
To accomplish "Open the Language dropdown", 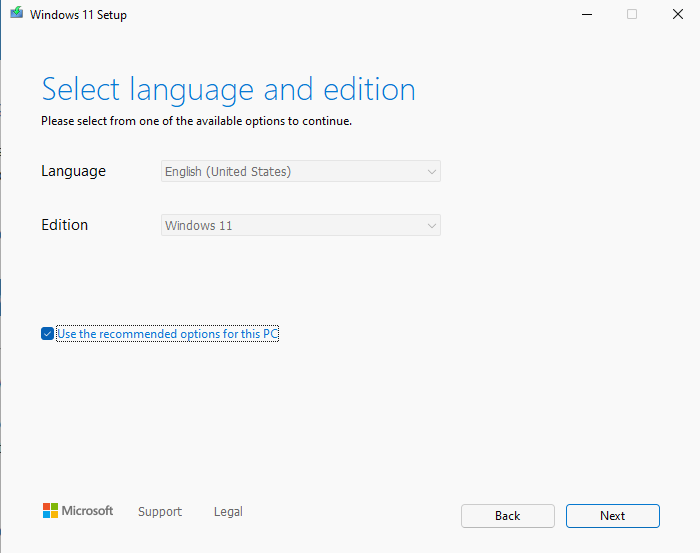I will 300,171.
